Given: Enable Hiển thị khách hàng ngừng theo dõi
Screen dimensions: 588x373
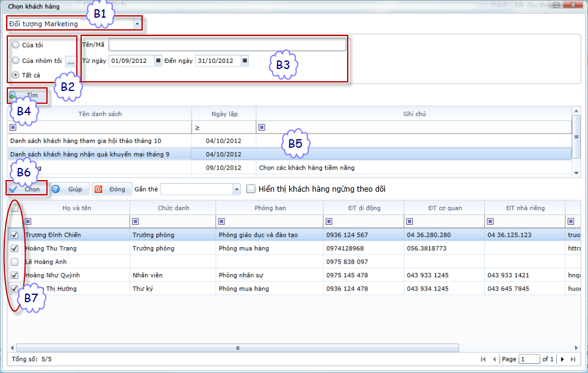Looking at the screenshot, I should click(251, 189).
